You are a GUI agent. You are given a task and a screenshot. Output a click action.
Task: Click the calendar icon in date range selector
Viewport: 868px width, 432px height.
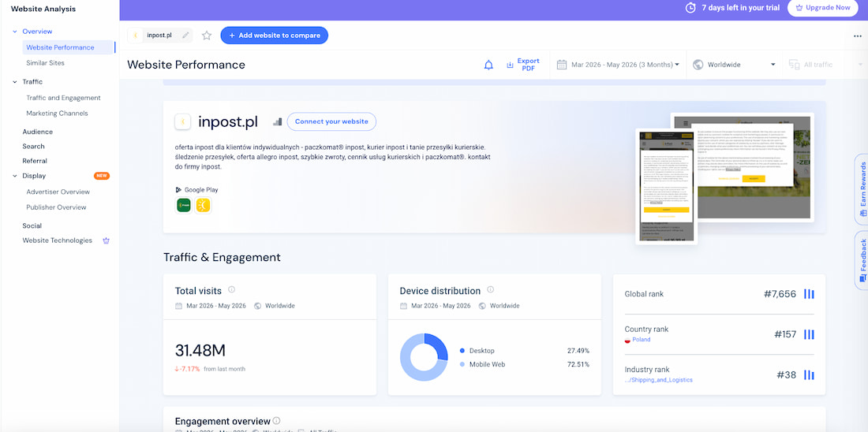tap(561, 65)
